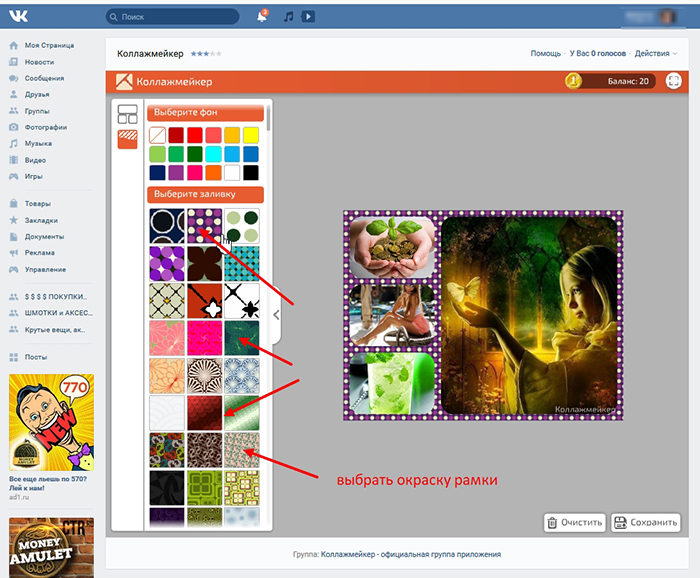Click the Помощь link
The height and width of the screenshot is (578, 700).
tap(546, 53)
